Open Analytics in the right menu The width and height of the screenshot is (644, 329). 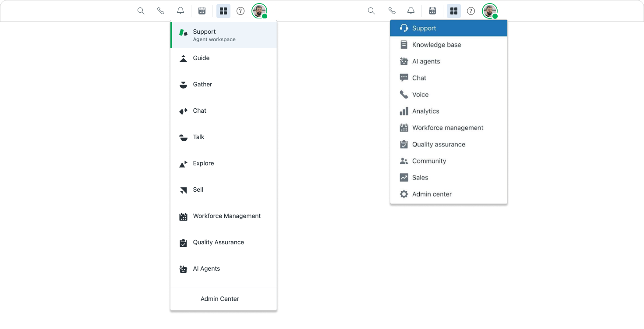pos(449,111)
